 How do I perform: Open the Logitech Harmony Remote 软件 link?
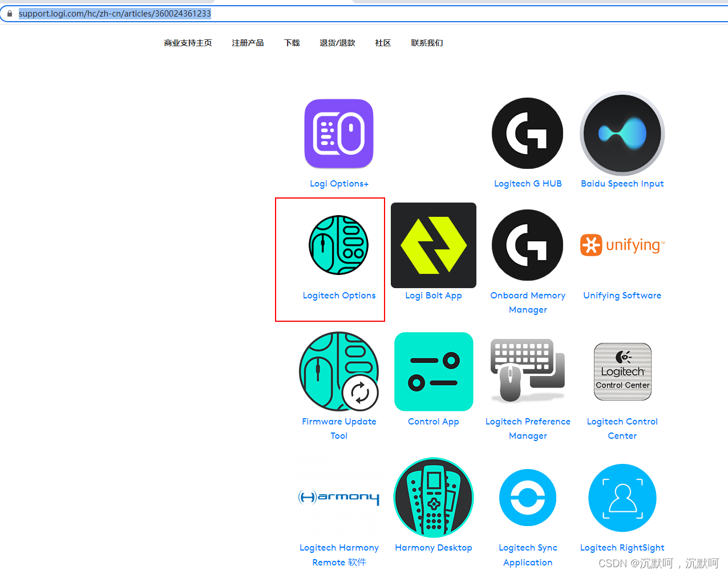pyautogui.click(x=339, y=555)
